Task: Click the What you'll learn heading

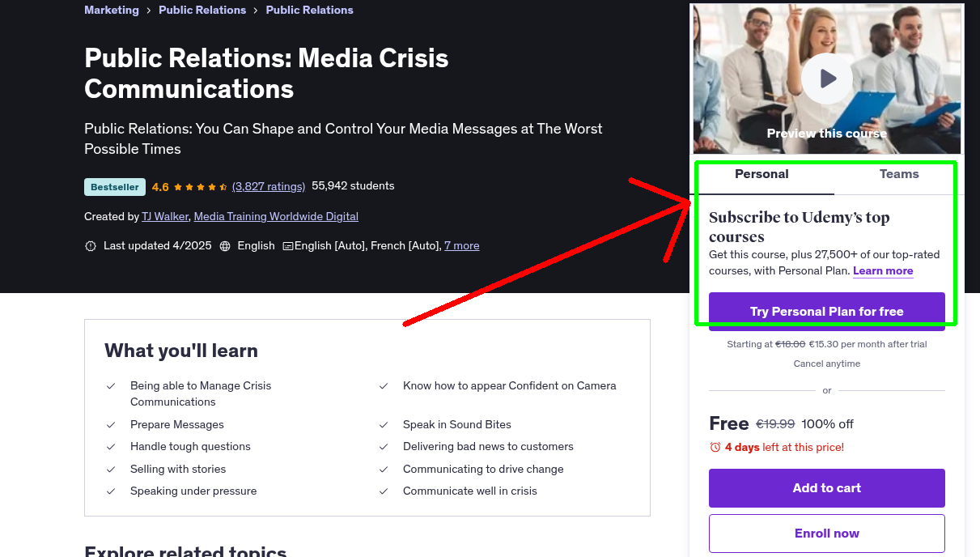Action: pyautogui.click(x=181, y=351)
